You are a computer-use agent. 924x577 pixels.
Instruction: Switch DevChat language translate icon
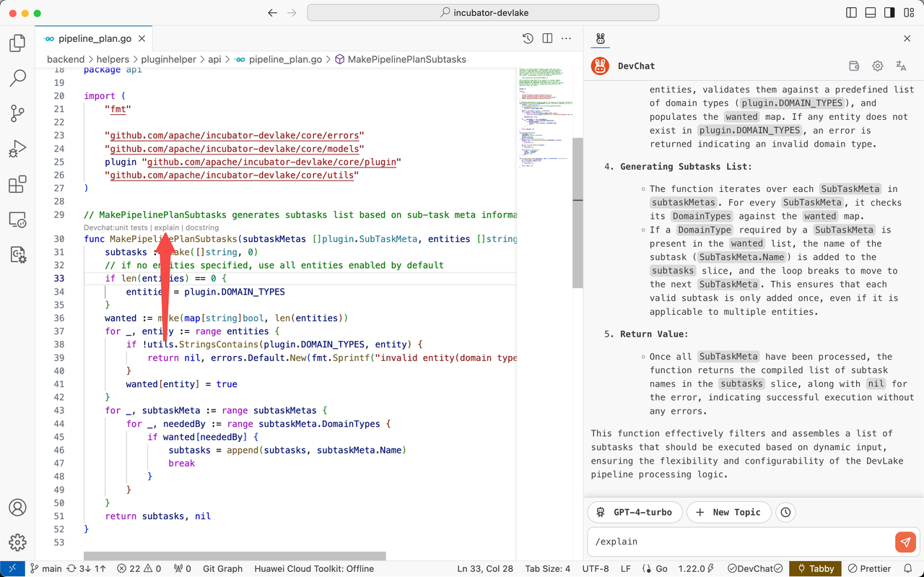point(901,66)
